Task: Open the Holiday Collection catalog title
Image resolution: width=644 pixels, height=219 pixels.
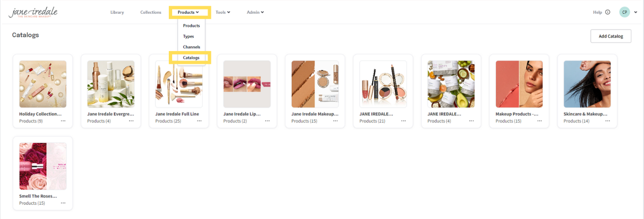Action: [40, 114]
